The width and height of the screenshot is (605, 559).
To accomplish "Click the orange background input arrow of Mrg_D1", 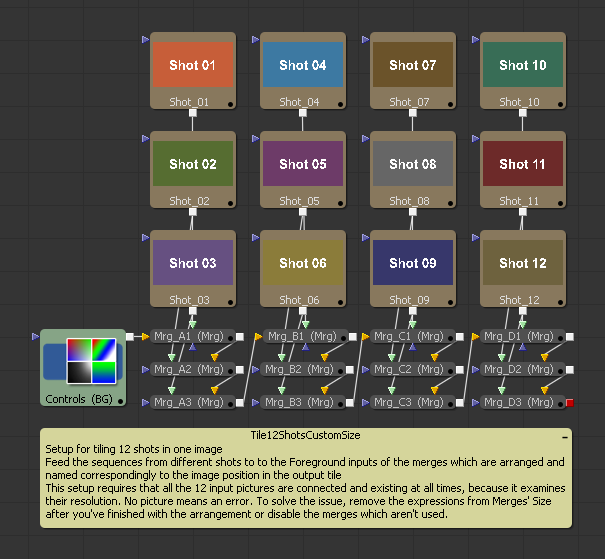I will 475,337.
